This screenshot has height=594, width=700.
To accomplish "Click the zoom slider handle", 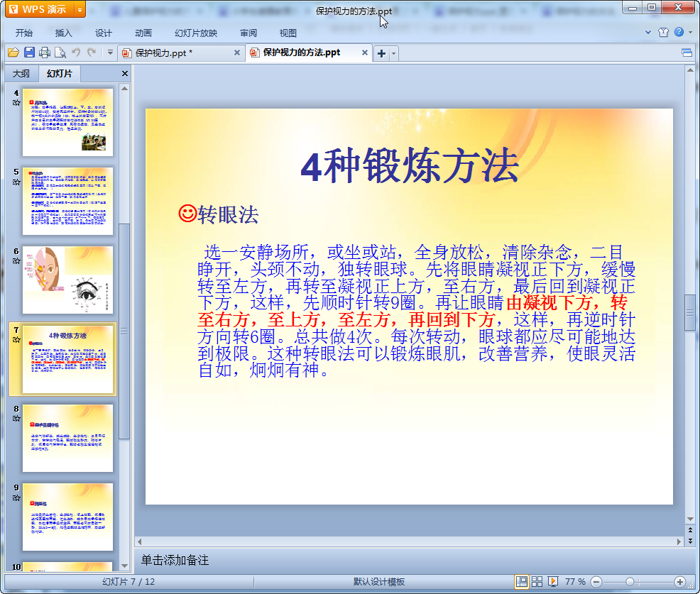I will 630,582.
